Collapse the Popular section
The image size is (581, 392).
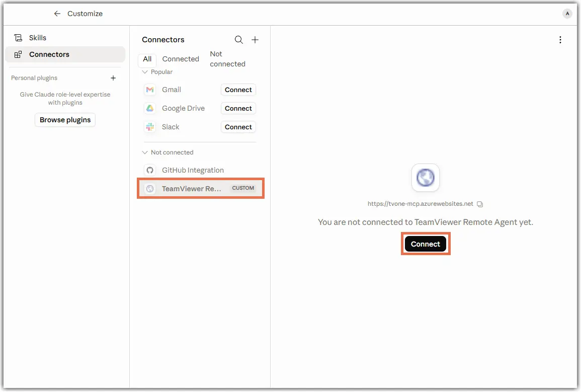tap(145, 72)
